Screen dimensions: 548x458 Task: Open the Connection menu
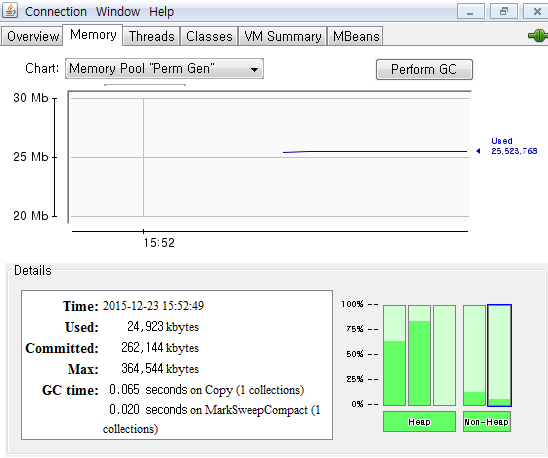[x=56, y=12]
